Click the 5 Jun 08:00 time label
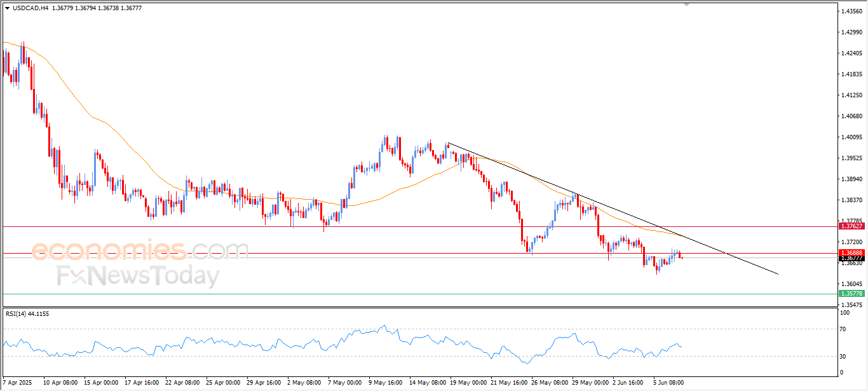The width and height of the screenshot is (868, 391). tap(667, 383)
